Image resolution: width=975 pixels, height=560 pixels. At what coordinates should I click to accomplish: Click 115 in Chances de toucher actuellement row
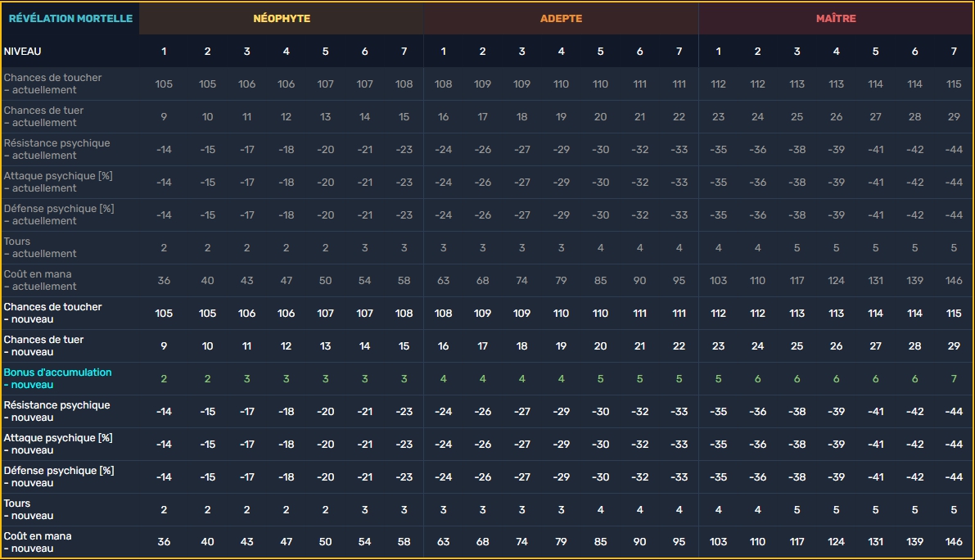tap(954, 84)
